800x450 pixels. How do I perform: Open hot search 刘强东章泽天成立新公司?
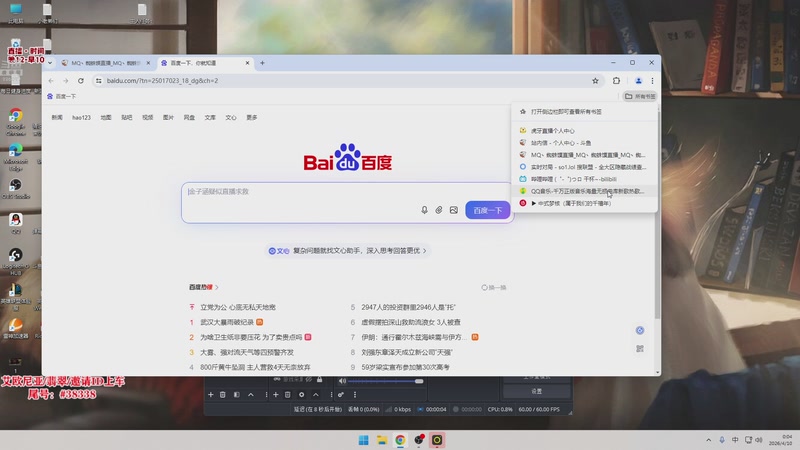(x=407, y=352)
